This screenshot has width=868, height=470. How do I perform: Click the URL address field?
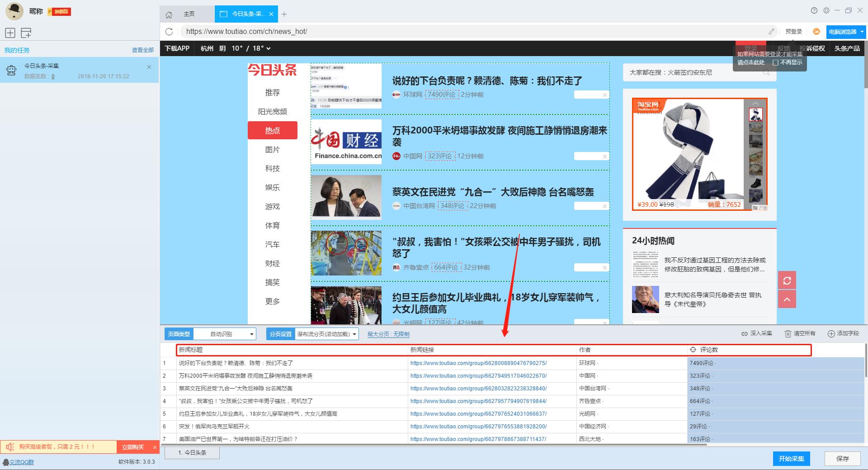click(x=475, y=32)
